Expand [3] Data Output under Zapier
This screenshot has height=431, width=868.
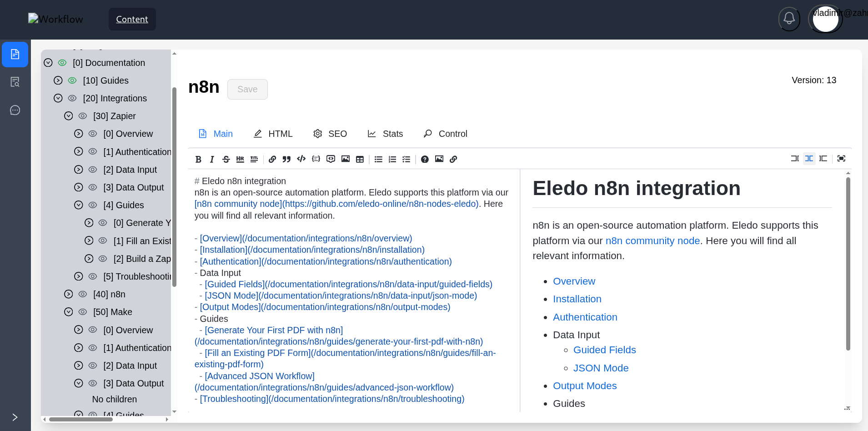pyautogui.click(x=79, y=187)
